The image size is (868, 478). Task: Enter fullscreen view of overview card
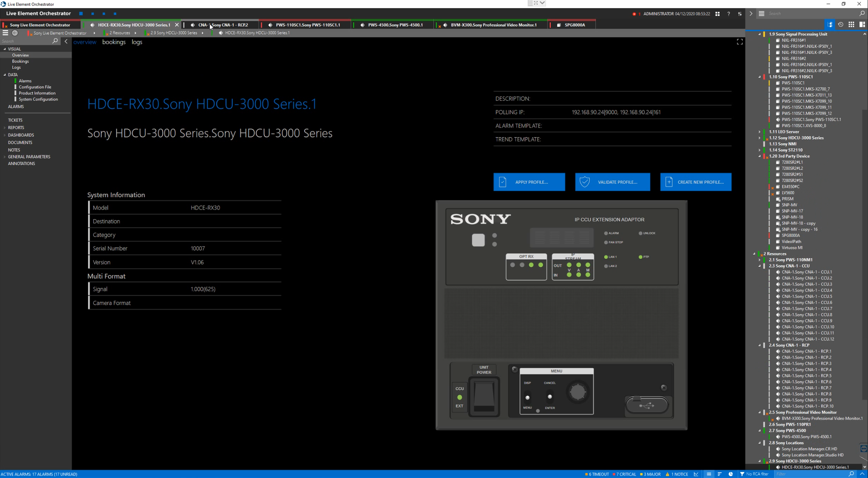coord(739,42)
